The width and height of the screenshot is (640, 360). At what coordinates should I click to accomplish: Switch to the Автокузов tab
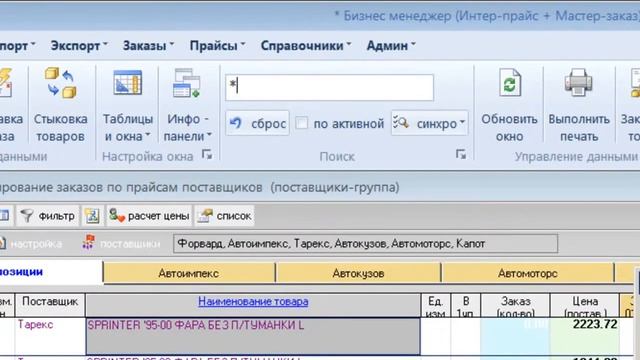(358, 273)
